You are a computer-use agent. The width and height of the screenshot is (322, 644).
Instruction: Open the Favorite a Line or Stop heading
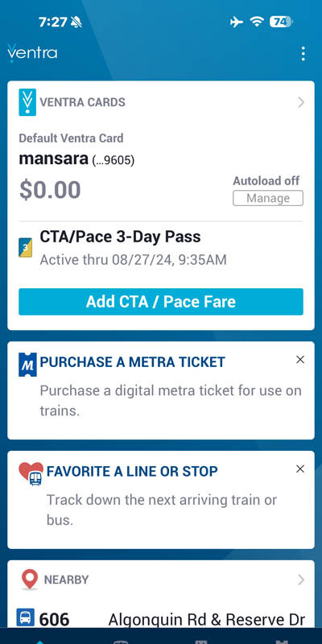point(132,471)
